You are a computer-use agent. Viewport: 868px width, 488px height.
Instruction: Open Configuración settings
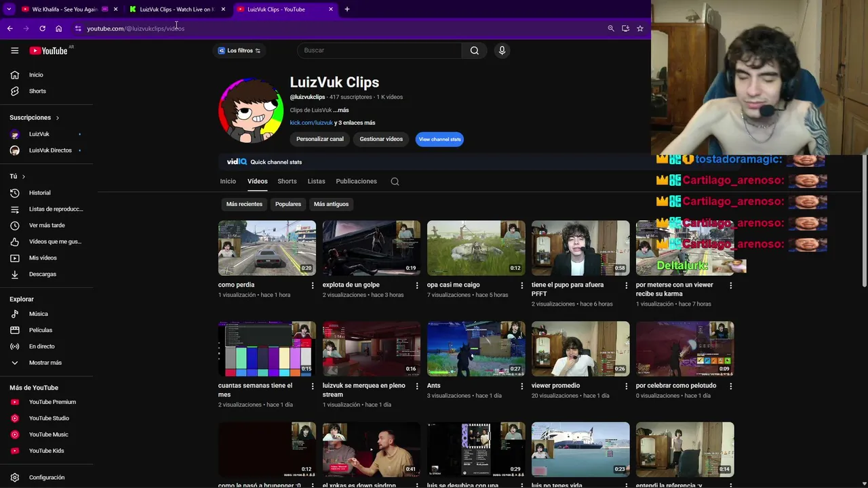pos(46,477)
